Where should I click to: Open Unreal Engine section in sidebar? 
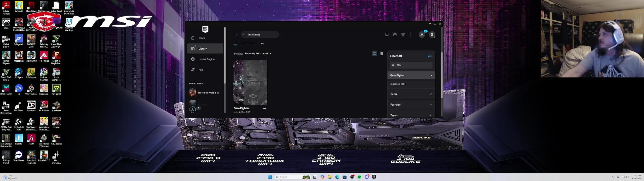205,59
